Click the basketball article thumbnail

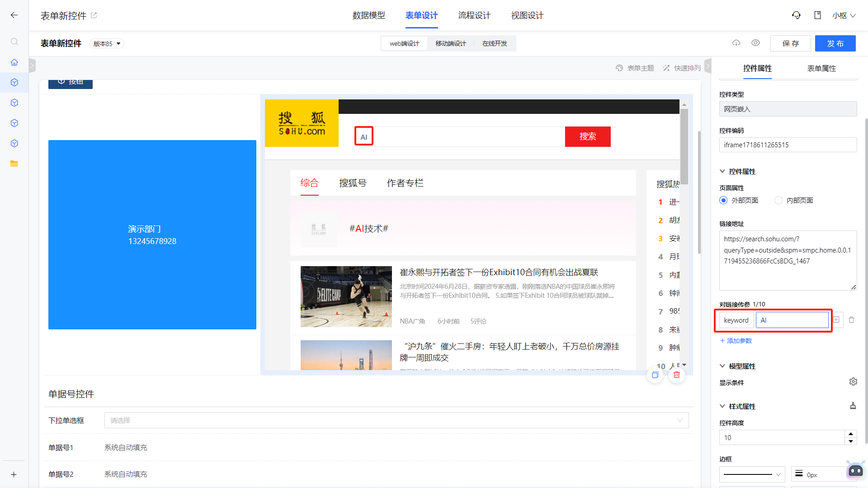[346, 296]
